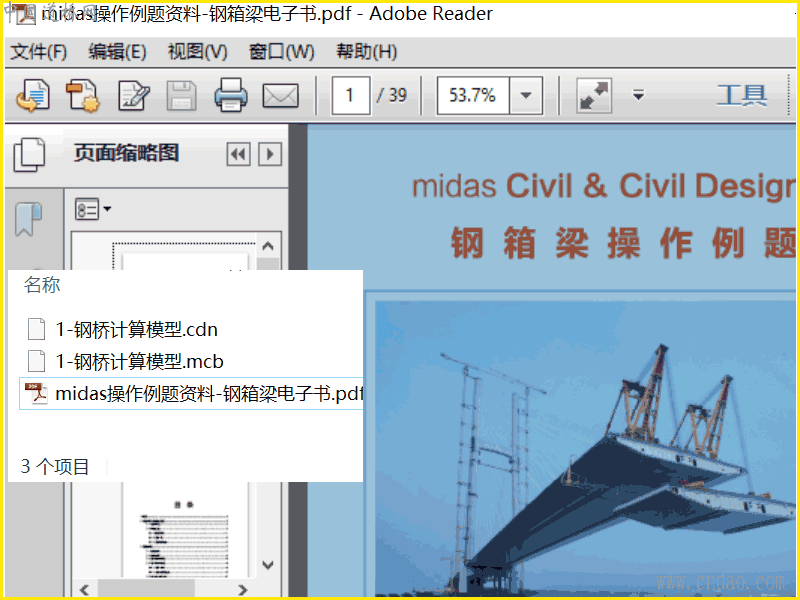Click the blank file icon for .mcb

[x=36, y=361]
